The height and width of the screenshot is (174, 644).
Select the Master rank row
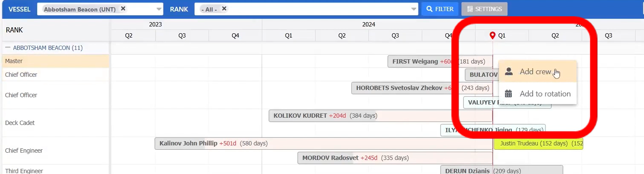(x=55, y=61)
